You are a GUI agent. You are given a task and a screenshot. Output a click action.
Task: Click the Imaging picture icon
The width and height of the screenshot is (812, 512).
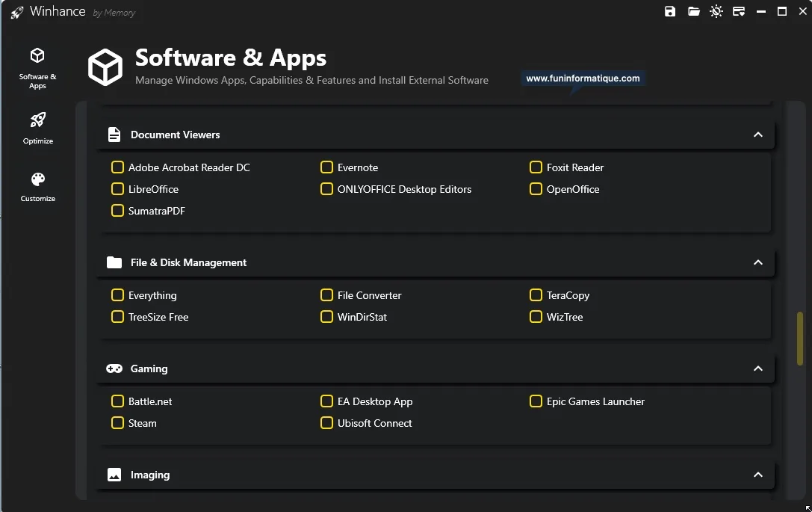coord(114,474)
